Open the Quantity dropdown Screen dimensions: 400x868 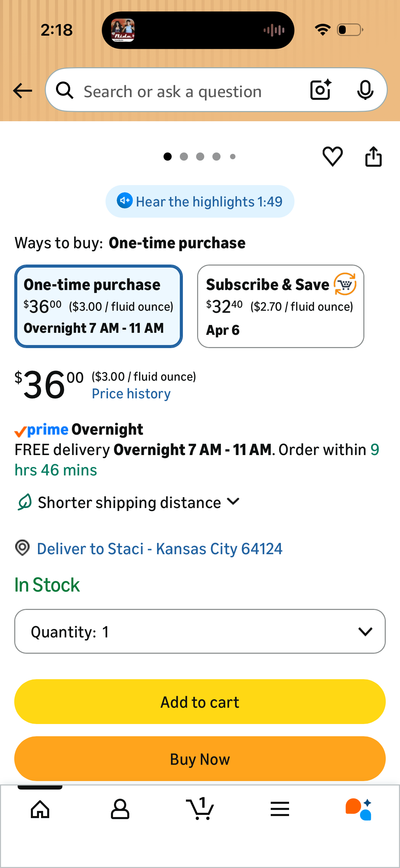[x=200, y=631]
